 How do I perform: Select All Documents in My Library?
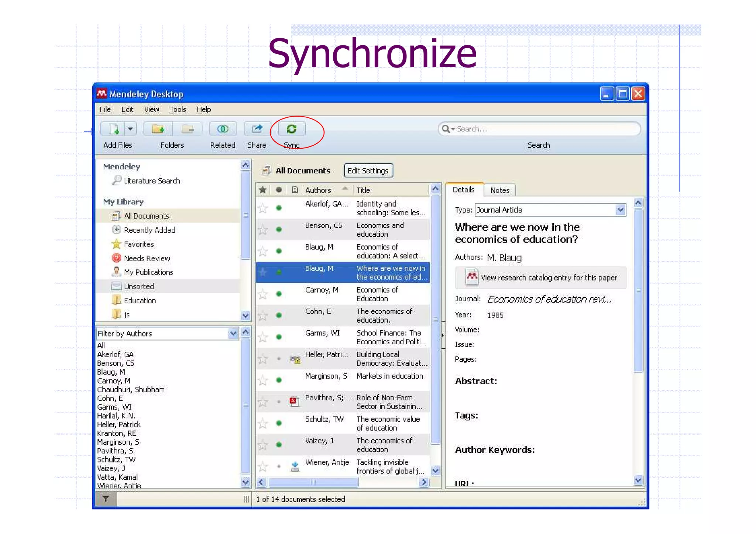pos(147,216)
